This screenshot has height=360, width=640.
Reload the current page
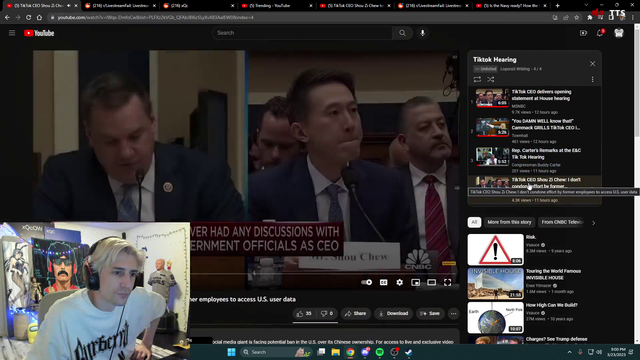(x=29, y=18)
